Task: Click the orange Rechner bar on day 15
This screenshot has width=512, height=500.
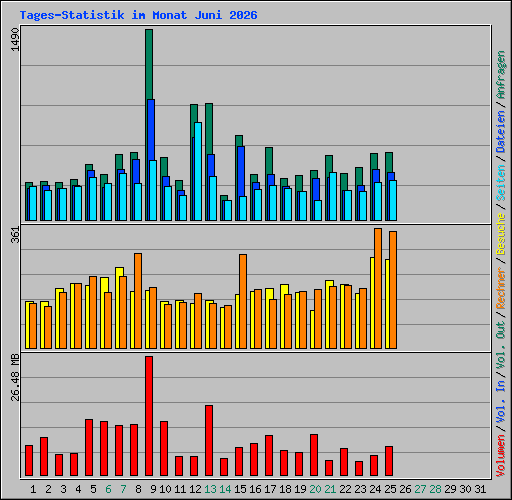Action: pos(243,302)
